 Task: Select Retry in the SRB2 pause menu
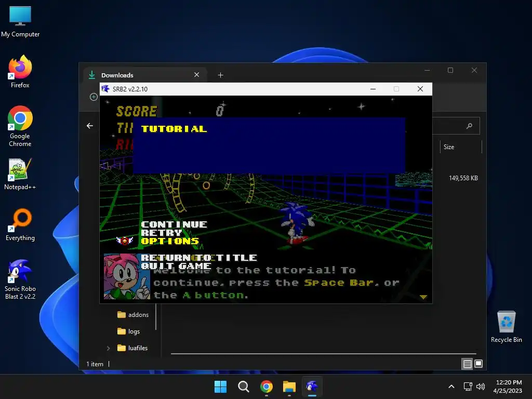tap(162, 233)
